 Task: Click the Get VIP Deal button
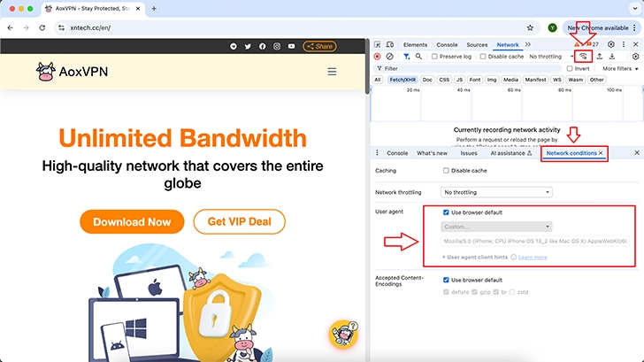click(240, 221)
